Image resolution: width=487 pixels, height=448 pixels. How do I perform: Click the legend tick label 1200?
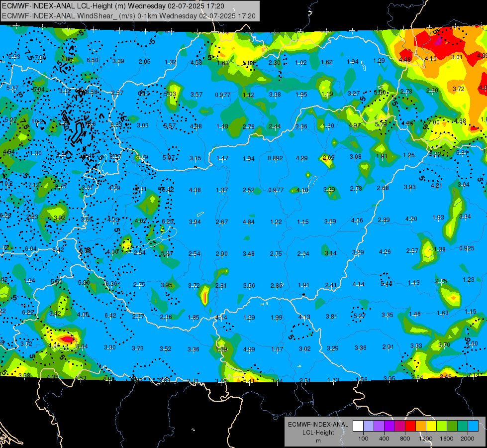click(426, 439)
